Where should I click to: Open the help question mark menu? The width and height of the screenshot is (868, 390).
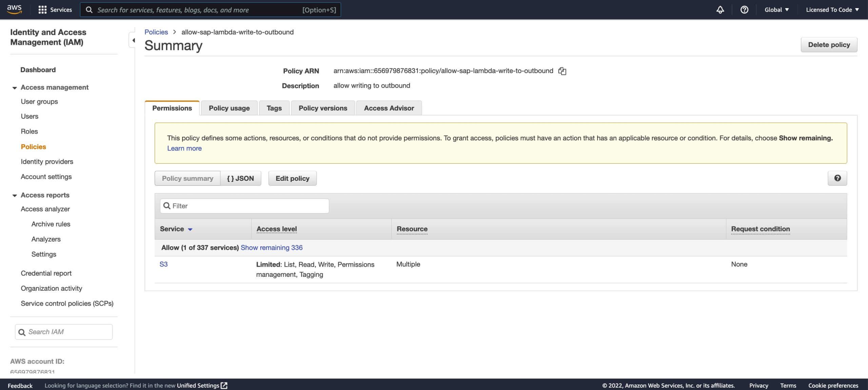coord(744,9)
